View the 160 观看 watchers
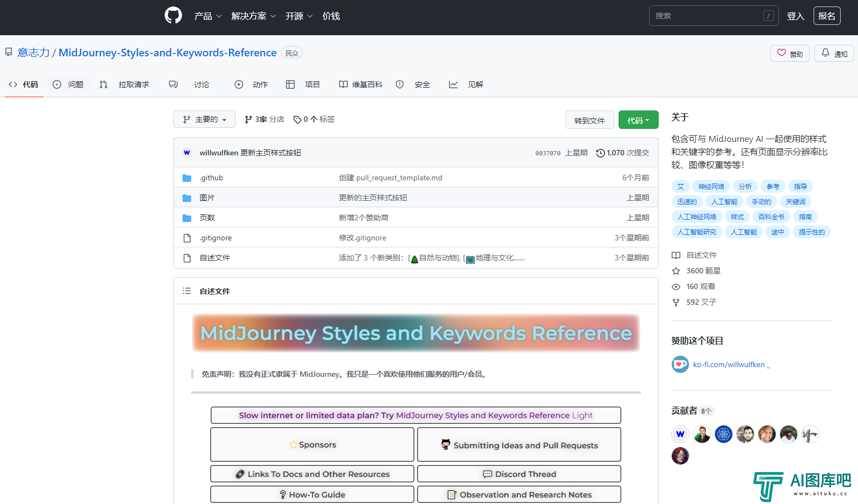This screenshot has height=504, width=858. coord(693,286)
